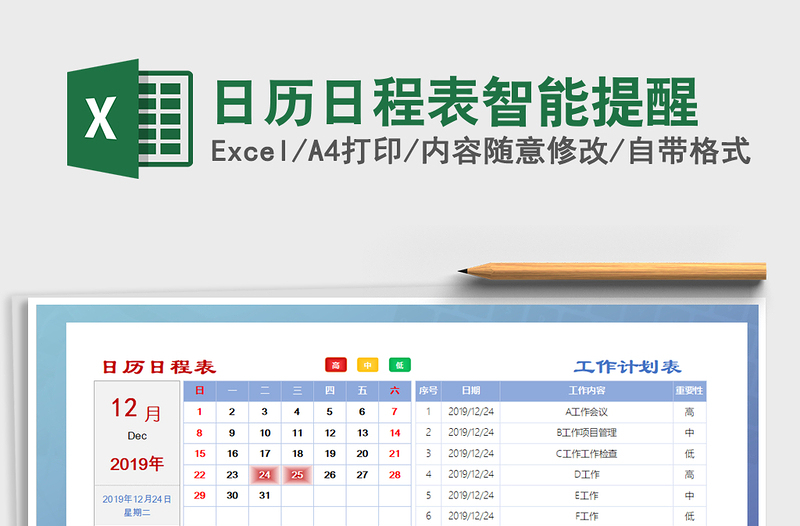Select calendar day 21
The width and height of the screenshot is (800, 526).
[x=394, y=454]
